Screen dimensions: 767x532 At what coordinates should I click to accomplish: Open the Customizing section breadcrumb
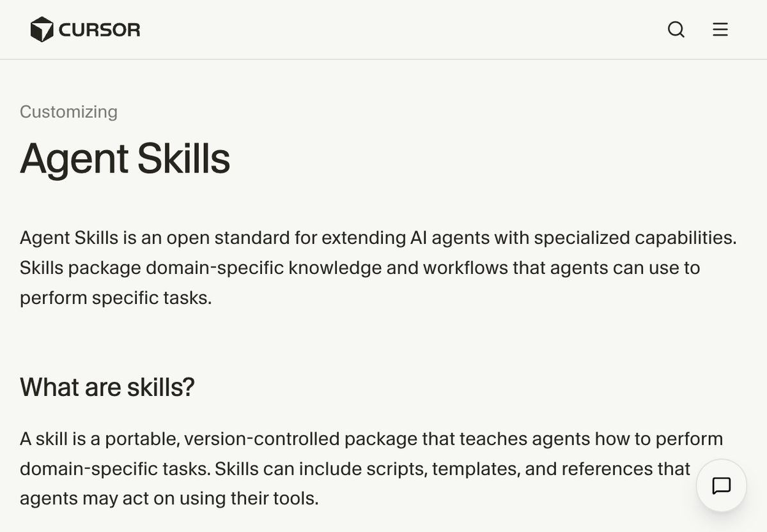68,112
